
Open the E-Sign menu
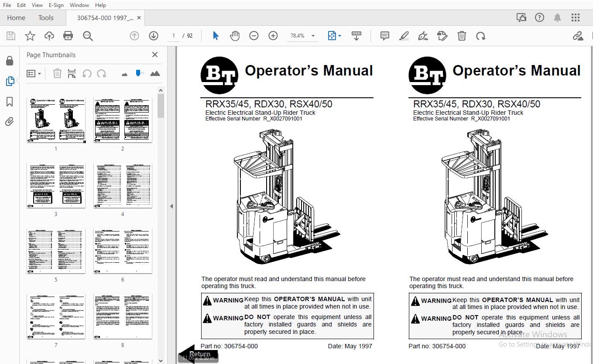coord(56,5)
